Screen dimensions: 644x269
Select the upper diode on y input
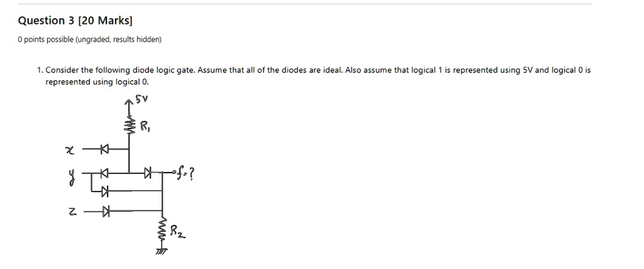105,171
